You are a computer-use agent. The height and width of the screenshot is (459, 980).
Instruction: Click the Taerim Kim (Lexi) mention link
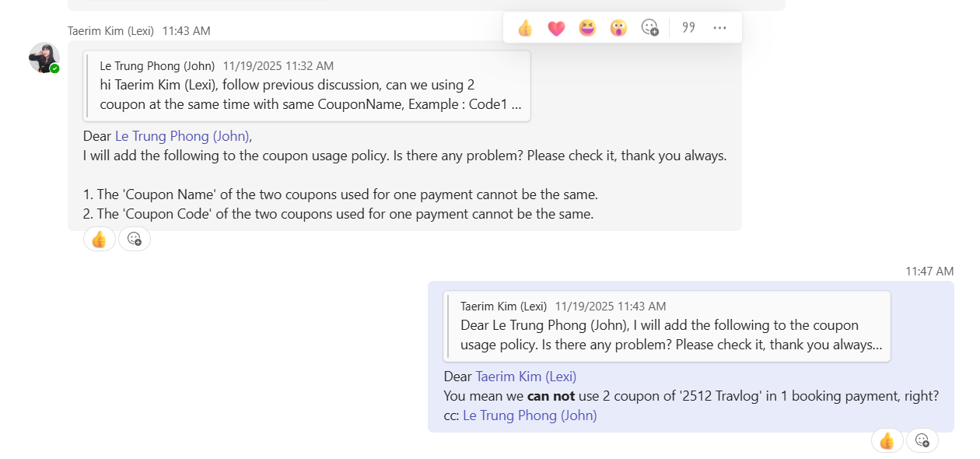[x=526, y=377]
